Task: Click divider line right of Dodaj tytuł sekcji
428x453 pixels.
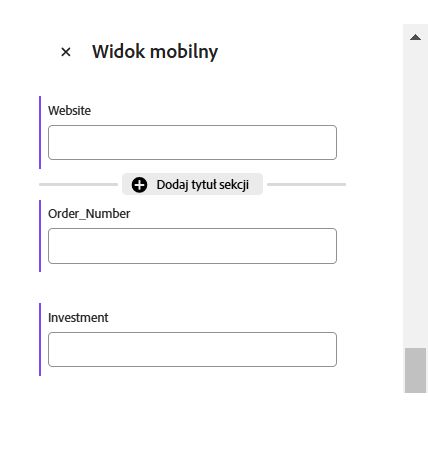Action: 307,184
